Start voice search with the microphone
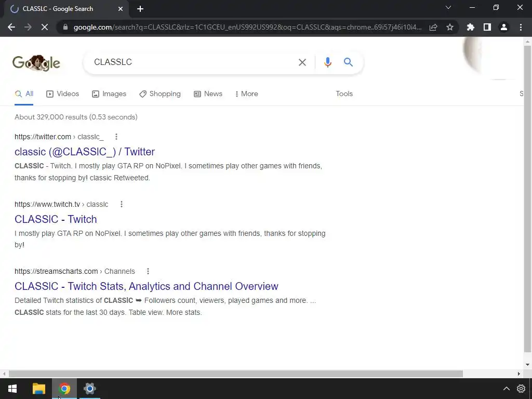The image size is (532, 399). tap(327, 62)
